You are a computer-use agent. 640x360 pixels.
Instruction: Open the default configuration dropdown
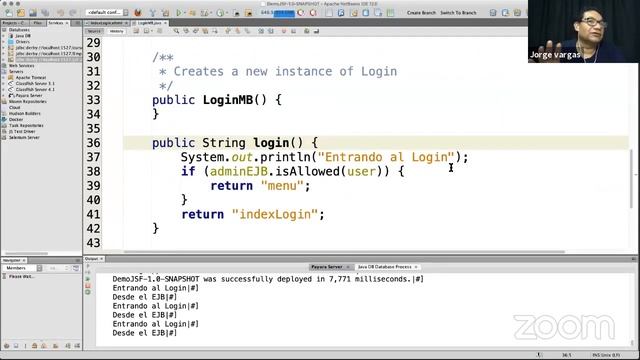[x=107, y=13]
